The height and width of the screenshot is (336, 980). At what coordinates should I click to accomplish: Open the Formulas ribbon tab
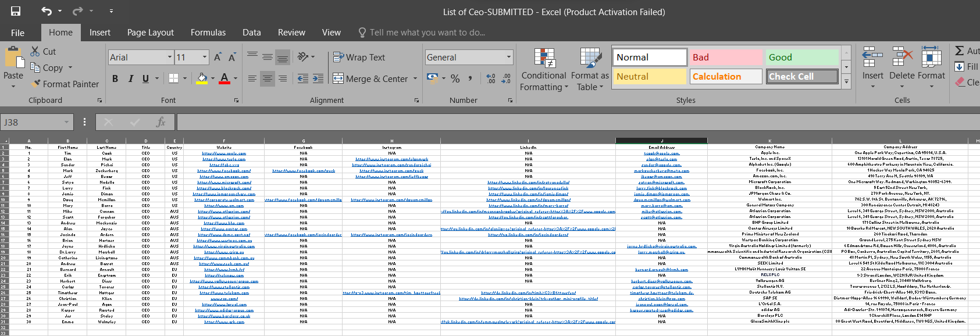[x=208, y=33]
